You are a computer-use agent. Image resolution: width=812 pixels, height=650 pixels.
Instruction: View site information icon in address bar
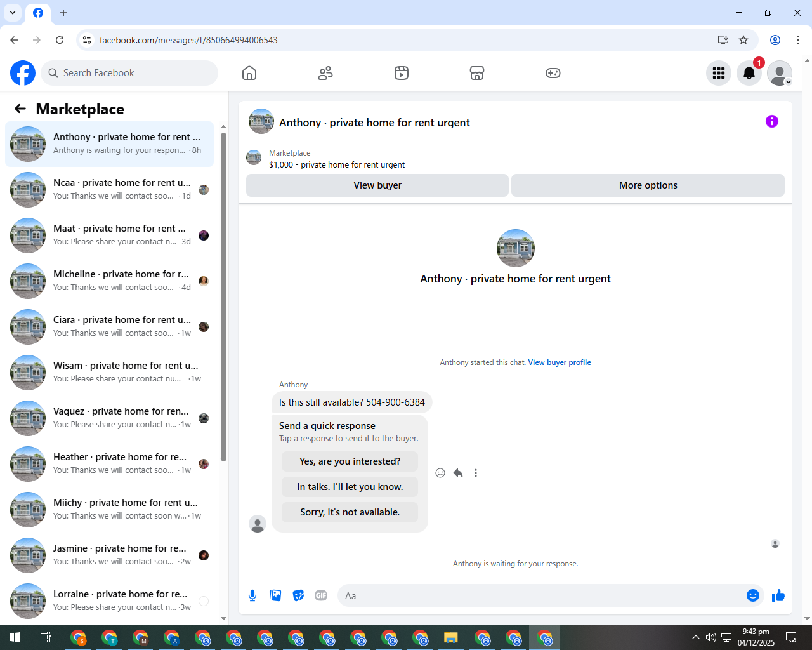87,40
